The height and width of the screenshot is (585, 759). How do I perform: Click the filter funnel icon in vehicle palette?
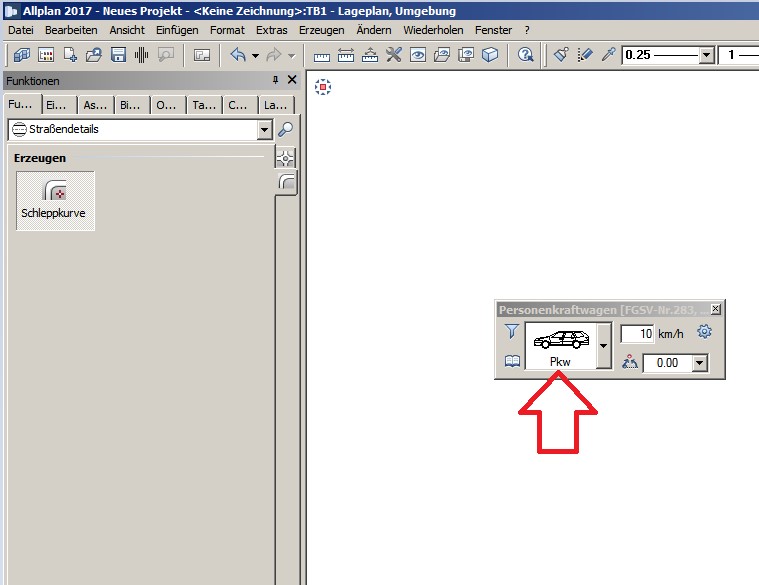pyautogui.click(x=511, y=332)
